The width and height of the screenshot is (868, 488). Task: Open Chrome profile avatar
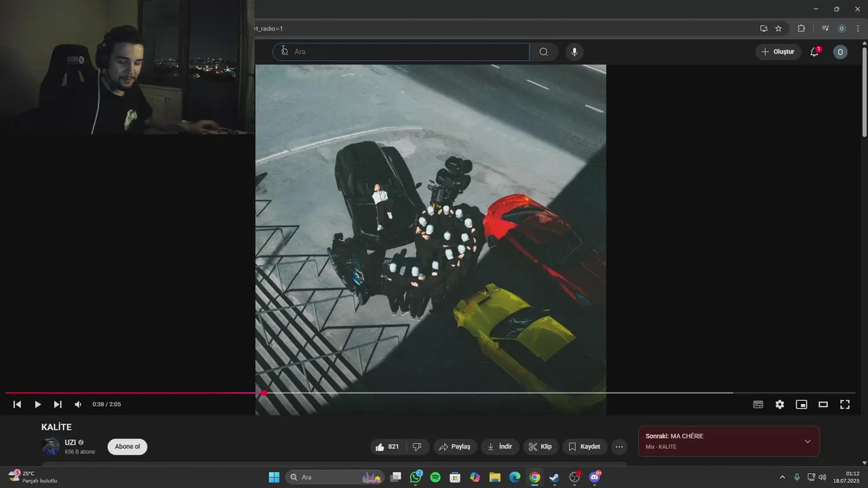click(x=842, y=28)
